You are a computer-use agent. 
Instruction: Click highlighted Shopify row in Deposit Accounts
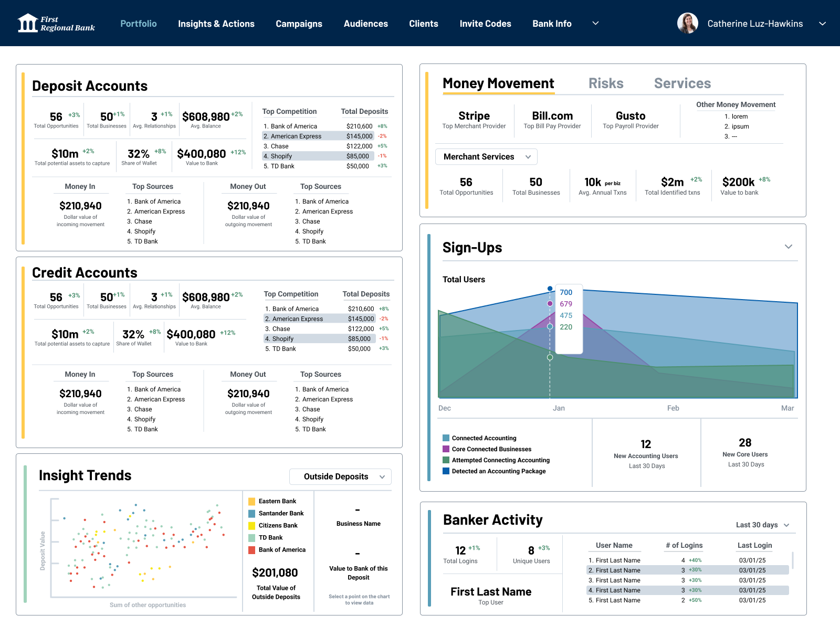[x=318, y=156]
